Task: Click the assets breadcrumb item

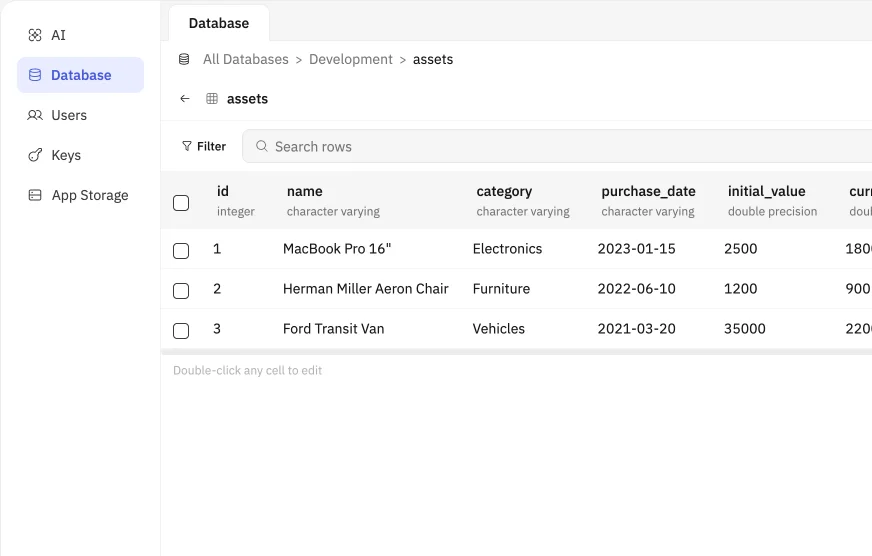Action: coord(433,59)
